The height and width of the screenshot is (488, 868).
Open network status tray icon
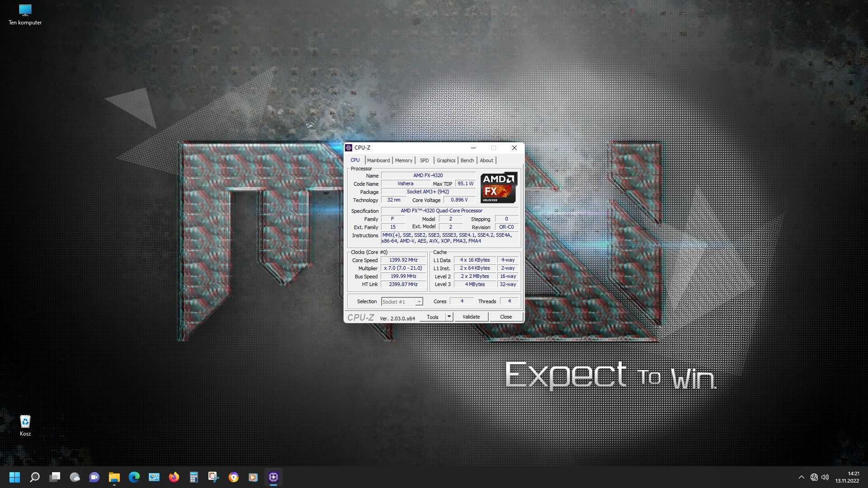coord(814,477)
